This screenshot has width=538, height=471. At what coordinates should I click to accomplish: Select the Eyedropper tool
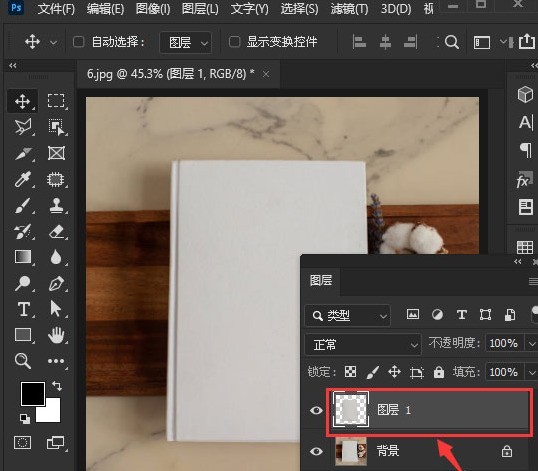pos(23,179)
